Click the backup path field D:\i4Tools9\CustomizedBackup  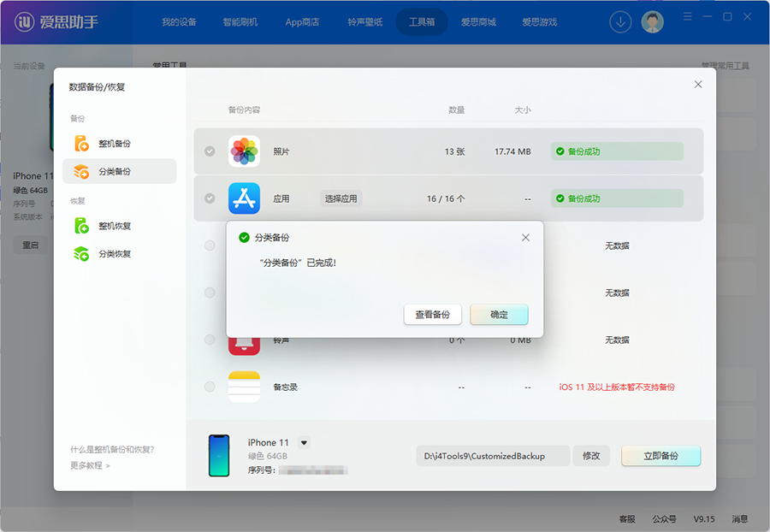pos(493,456)
